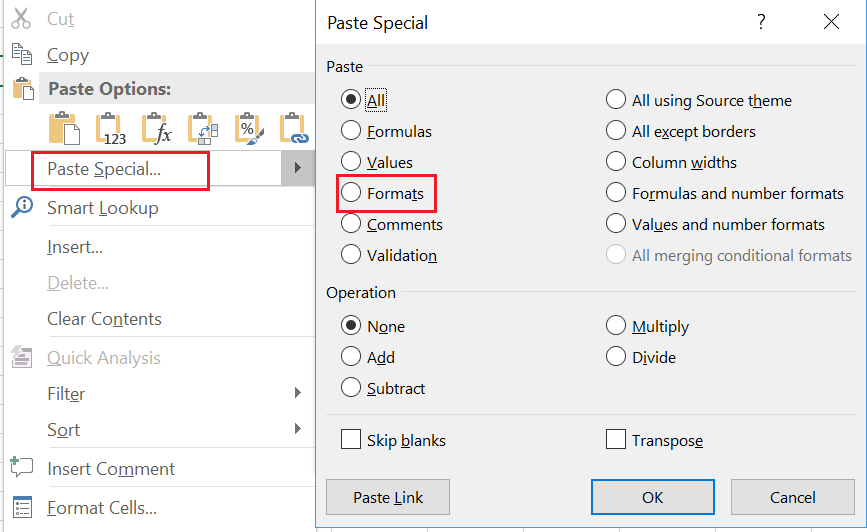
Task: Expand the Sort submenu arrow
Action: [298, 429]
